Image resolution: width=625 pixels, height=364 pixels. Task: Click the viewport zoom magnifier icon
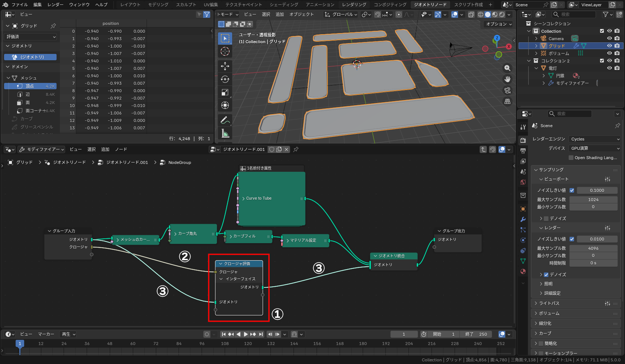point(507,68)
